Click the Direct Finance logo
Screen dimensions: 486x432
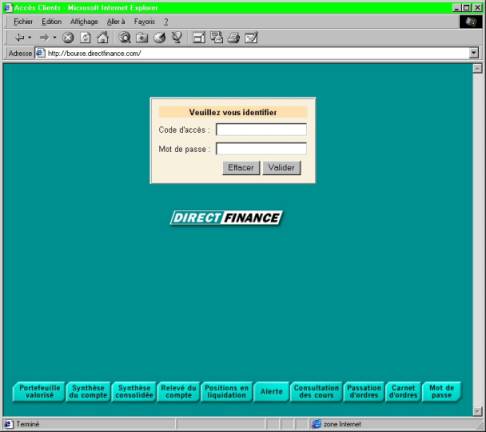pyautogui.click(x=226, y=218)
